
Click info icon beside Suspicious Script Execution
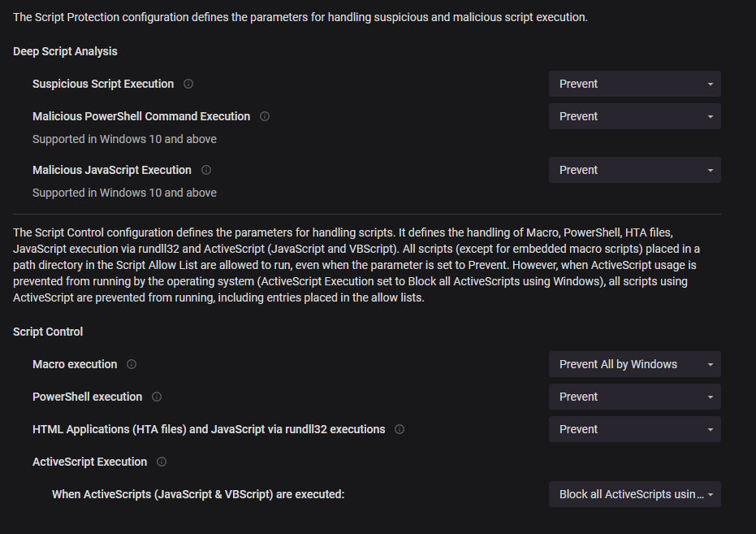(x=188, y=84)
